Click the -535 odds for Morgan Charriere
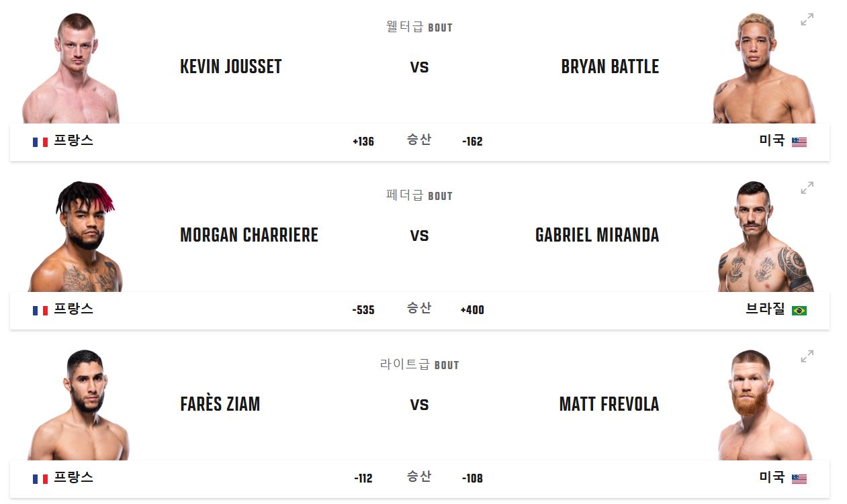Viewport: 847px width, 504px height. click(363, 310)
